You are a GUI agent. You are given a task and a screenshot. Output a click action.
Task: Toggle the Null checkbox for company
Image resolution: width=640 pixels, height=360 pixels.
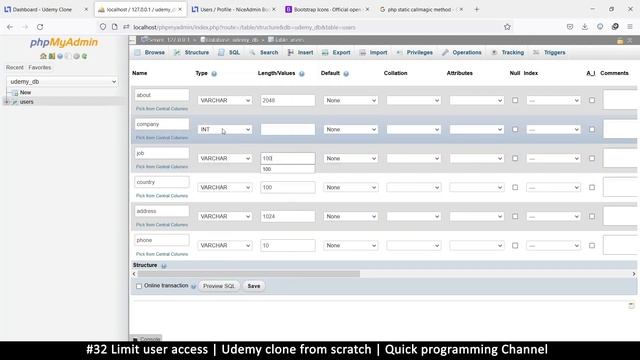(515, 129)
